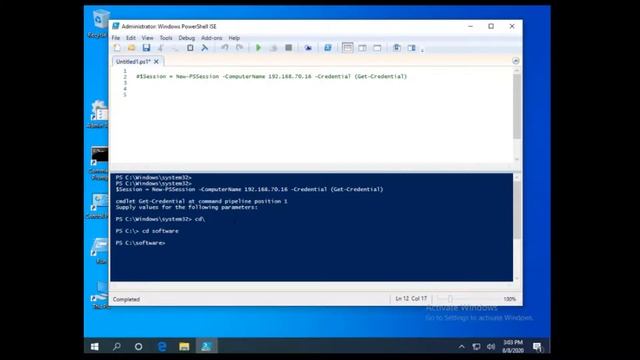This screenshot has height=360, width=640.
Task: Select the Cut scissors icon
Action: 161,48
